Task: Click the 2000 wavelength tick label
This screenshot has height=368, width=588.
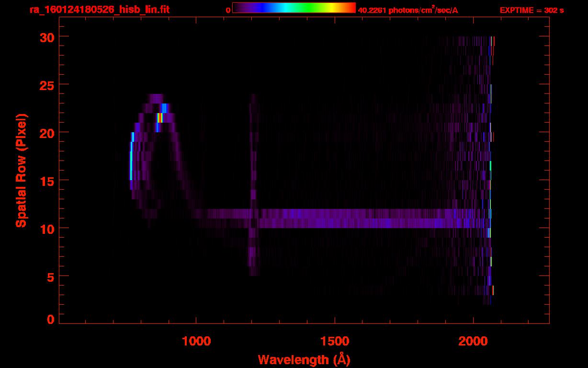Action: [473, 342]
